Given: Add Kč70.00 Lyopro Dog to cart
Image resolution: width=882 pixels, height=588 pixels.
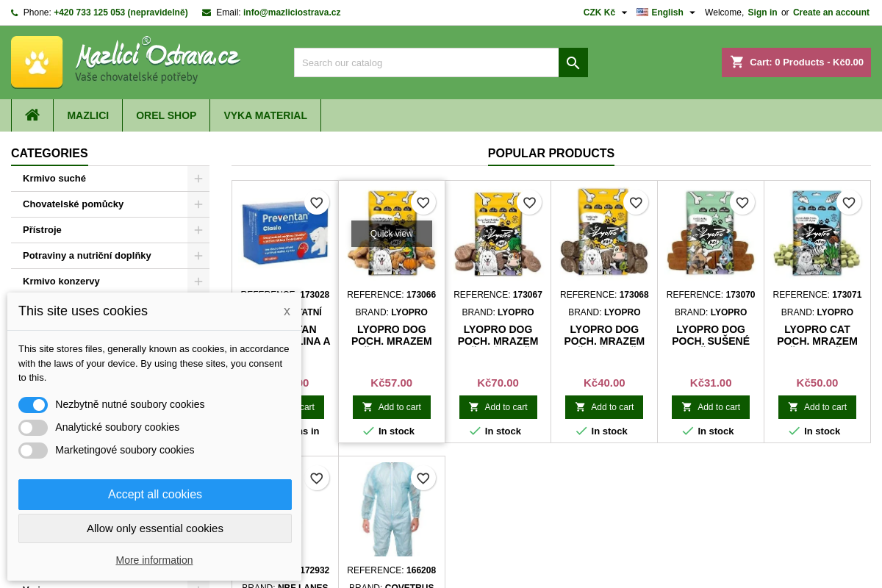Looking at the screenshot, I should tap(498, 407).
